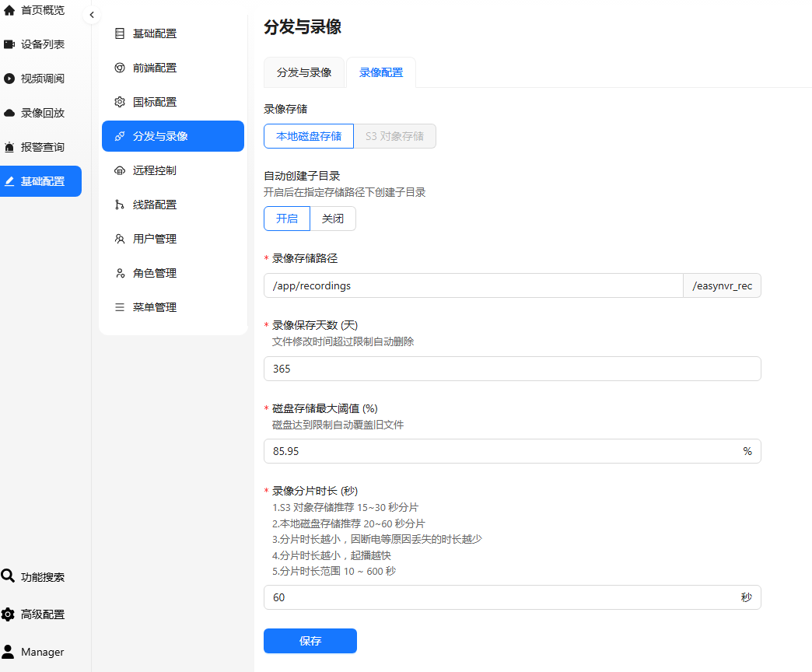Click the Manager user avatar icon

pyautogui.click(x=9, y=652)
